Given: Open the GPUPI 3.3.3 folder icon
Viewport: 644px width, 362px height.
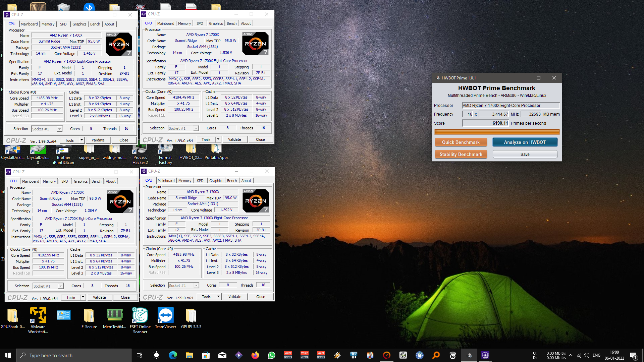Looking at the screenshot, I should [x=191, y=318].
